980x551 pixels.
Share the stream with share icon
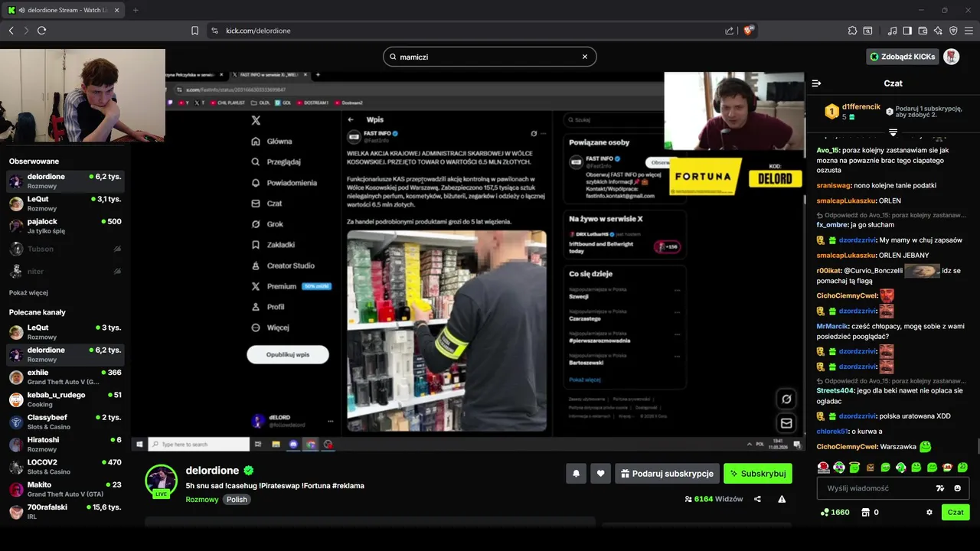click(x=757, y=499)
